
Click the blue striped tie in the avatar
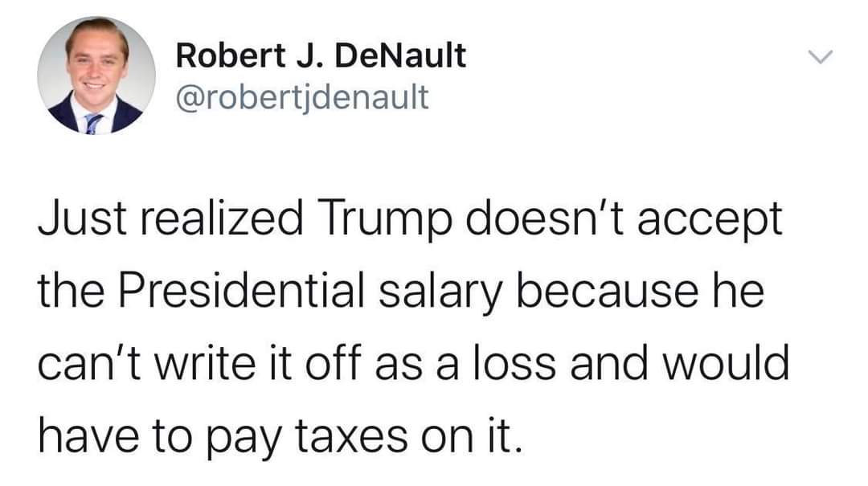click(94, 123)
